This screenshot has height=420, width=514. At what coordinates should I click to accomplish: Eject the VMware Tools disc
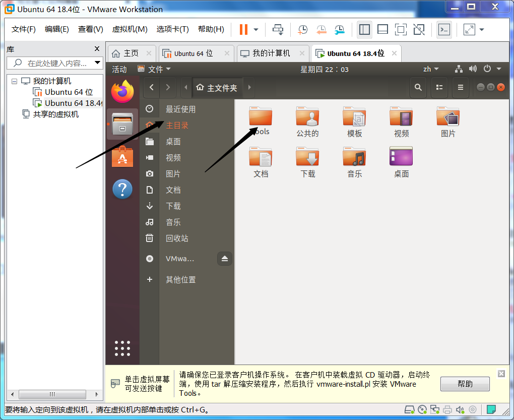225,259
